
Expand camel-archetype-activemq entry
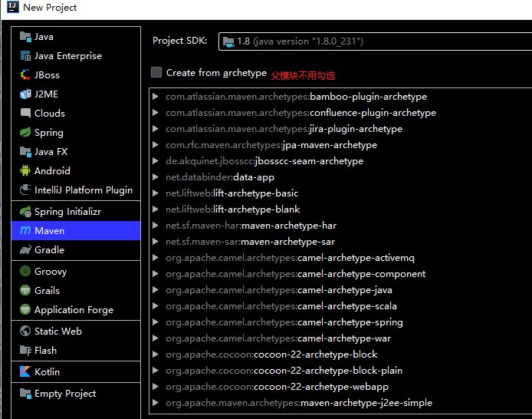point(156,258)
